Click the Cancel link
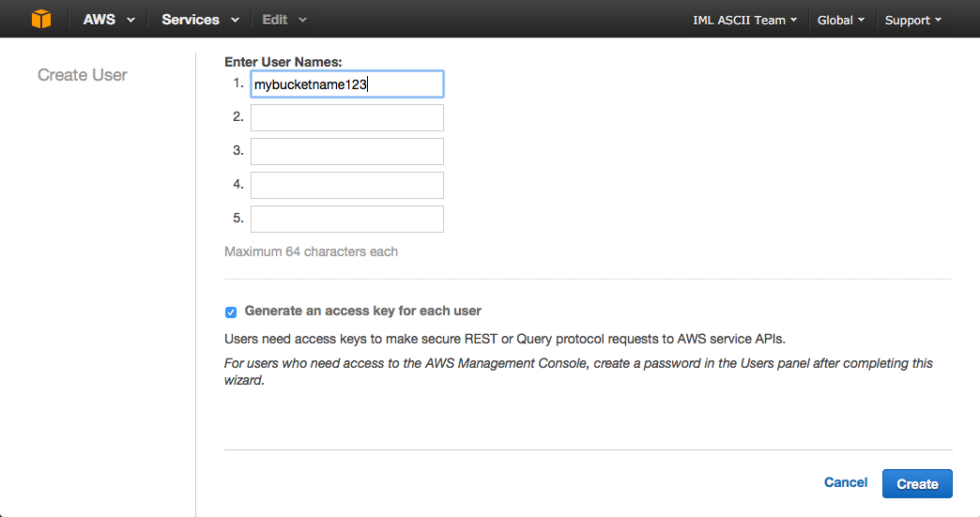The width and height of the screenshot is (980, 517). [846, 482]
